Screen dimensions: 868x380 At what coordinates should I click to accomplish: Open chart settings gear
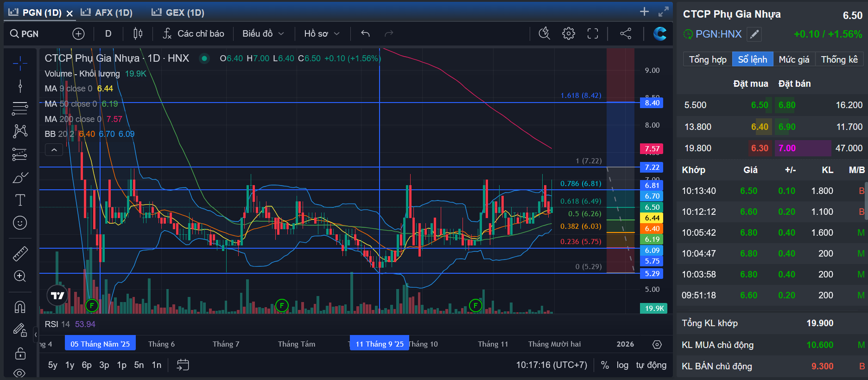click(569, 33)
